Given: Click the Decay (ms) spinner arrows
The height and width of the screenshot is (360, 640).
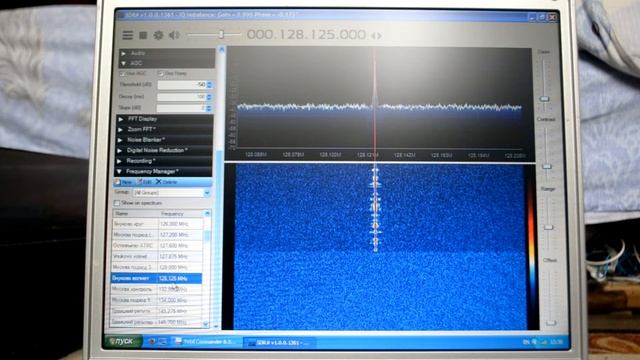Looking at the screenshot, I should click(209, 97).
